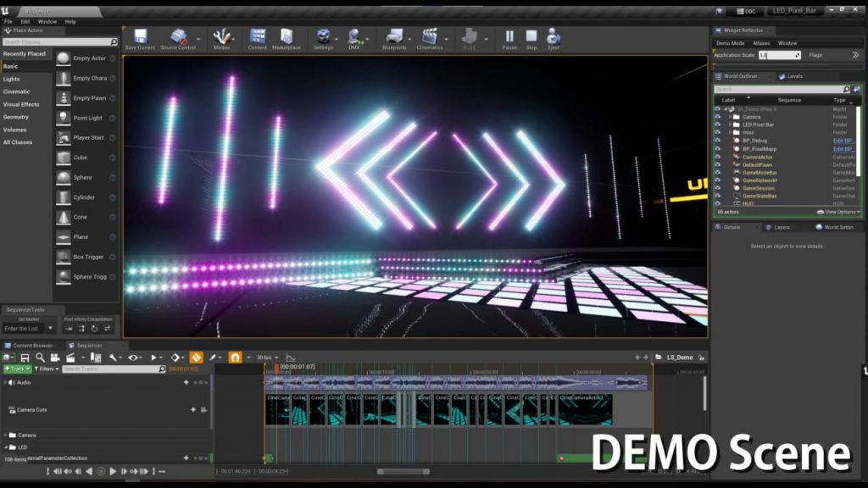
Task: Hide the DefaultPawn actor in outliner
Action: pyautogui.click(x=718, y=164)
